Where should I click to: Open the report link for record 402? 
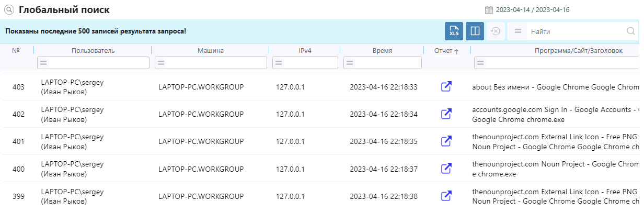coord(446,114)
